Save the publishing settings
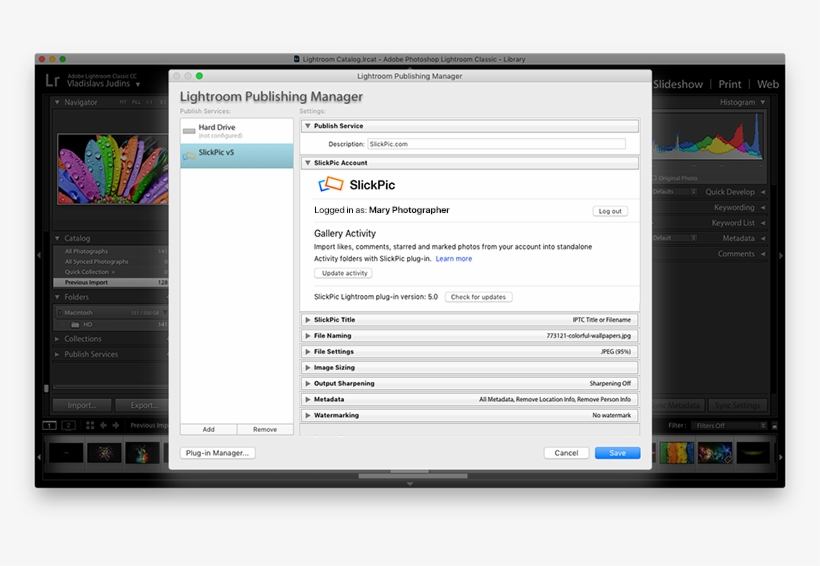 pos(618,453)
